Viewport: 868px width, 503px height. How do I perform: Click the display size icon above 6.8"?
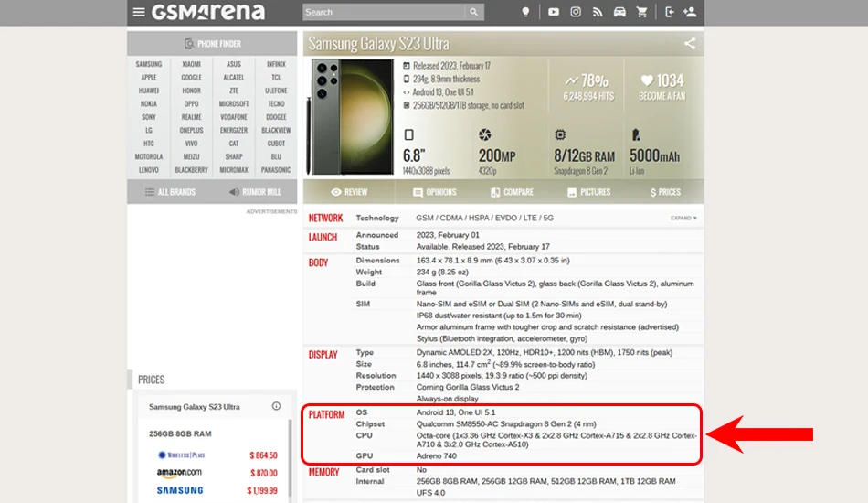tap(409, 134)
